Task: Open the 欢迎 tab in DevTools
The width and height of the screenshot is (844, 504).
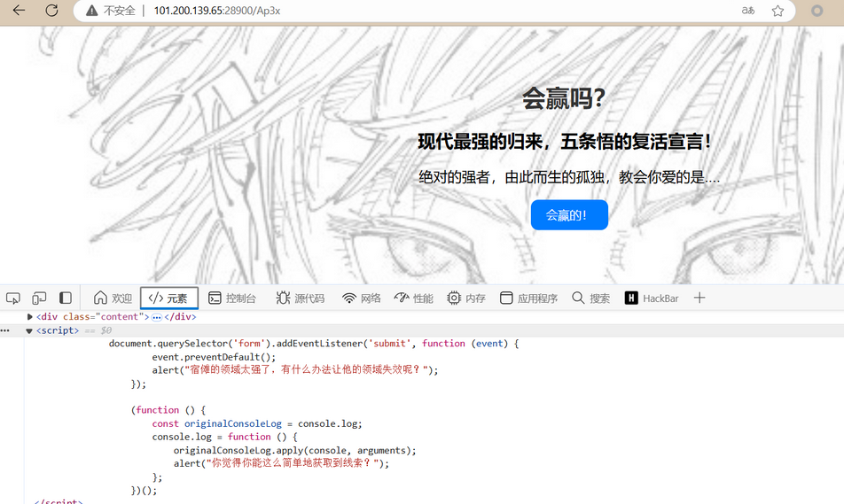Action: 113,298
